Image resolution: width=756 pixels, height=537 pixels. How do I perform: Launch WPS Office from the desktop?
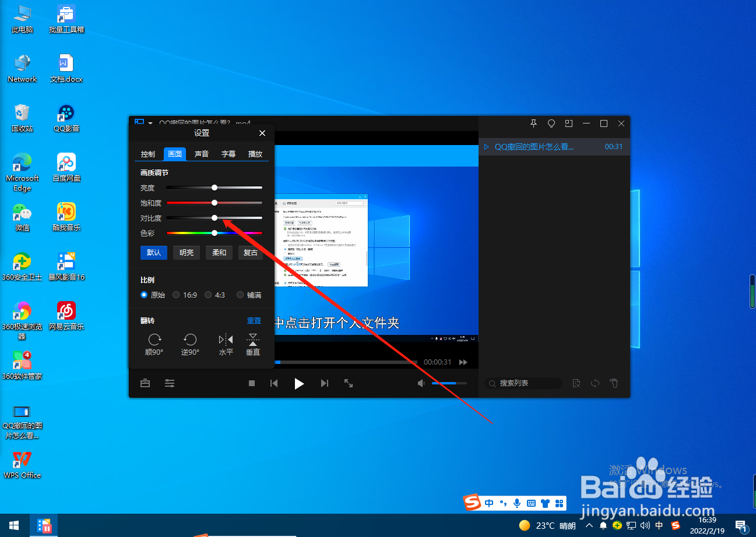tap(22, 465)
